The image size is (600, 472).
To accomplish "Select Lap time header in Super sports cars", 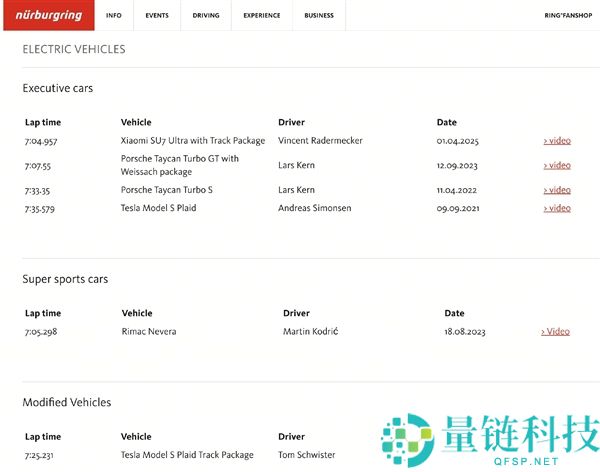I will (43, 314).
